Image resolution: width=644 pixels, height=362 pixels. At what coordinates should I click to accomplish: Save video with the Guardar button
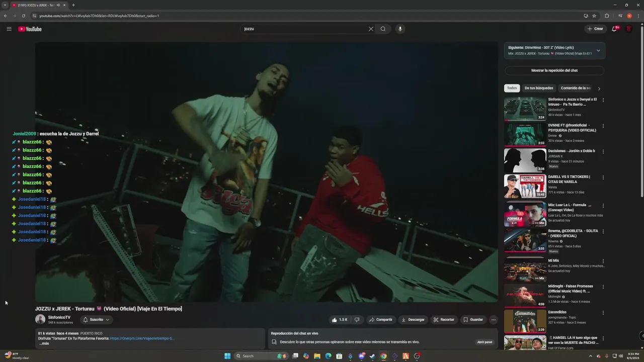(473, 320)
